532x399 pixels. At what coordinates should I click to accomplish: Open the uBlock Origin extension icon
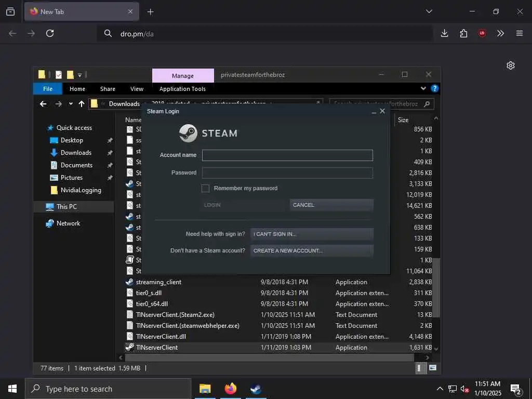pos(482,33)
